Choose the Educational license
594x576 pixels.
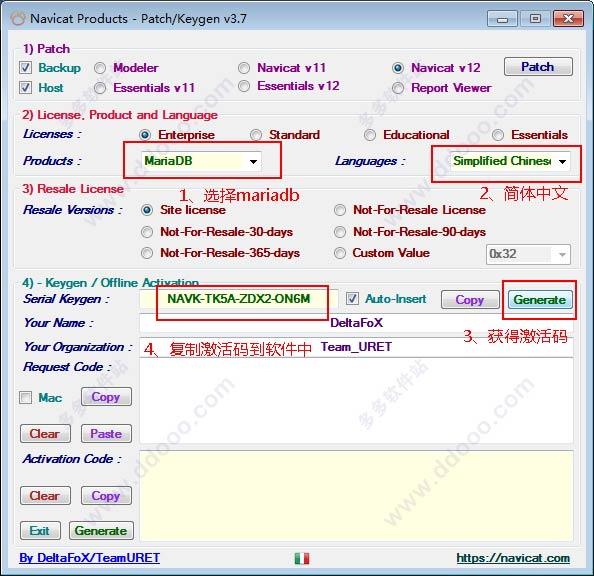370,135
